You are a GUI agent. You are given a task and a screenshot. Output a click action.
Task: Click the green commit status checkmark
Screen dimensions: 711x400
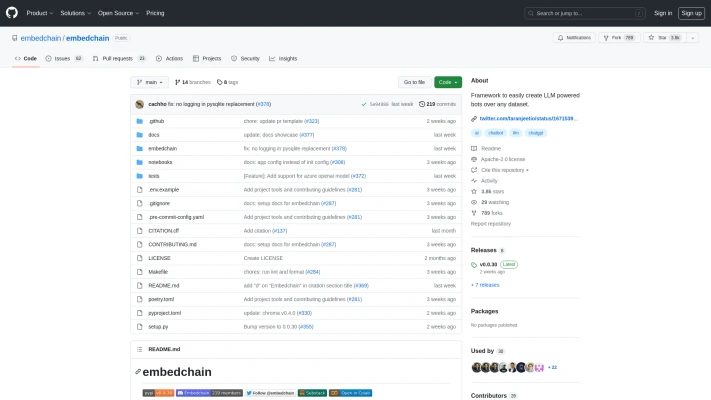coord(364,104)
